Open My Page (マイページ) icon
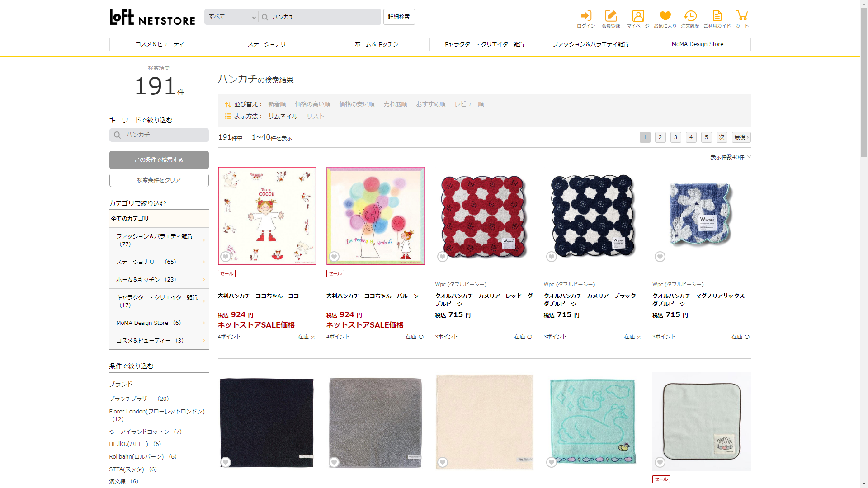Screen dimensions: 868x488 638,19
